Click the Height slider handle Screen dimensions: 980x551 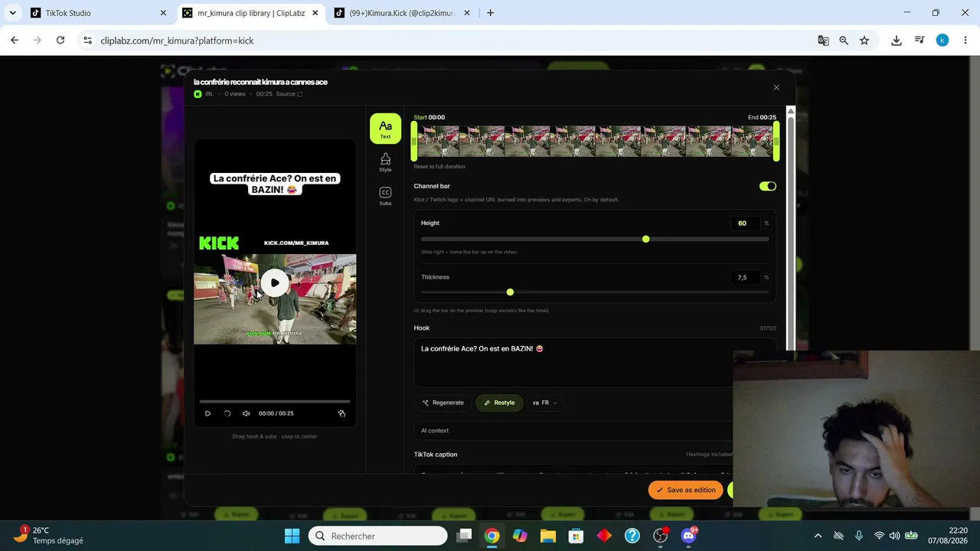pos(645,240)
